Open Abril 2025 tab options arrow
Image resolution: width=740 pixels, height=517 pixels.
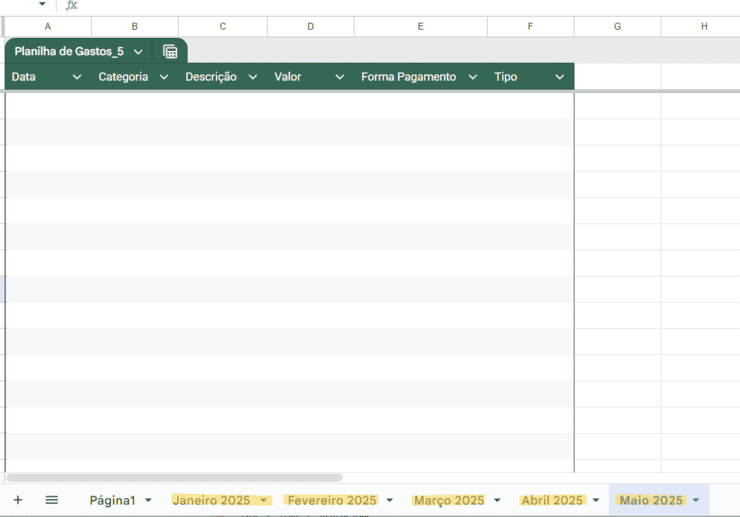[596, 500]
